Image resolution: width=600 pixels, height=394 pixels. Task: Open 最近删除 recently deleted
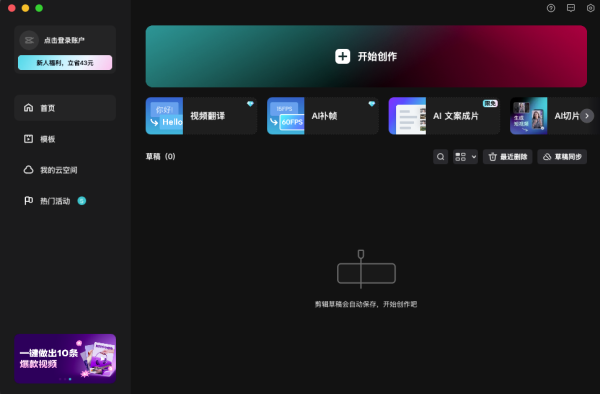[507, 157]
